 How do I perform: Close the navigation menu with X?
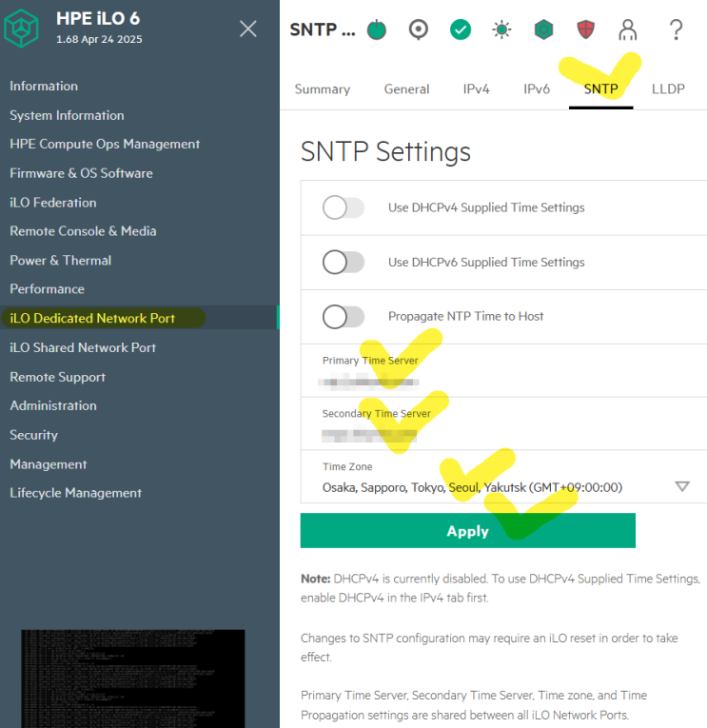click(x=248, y=29)
